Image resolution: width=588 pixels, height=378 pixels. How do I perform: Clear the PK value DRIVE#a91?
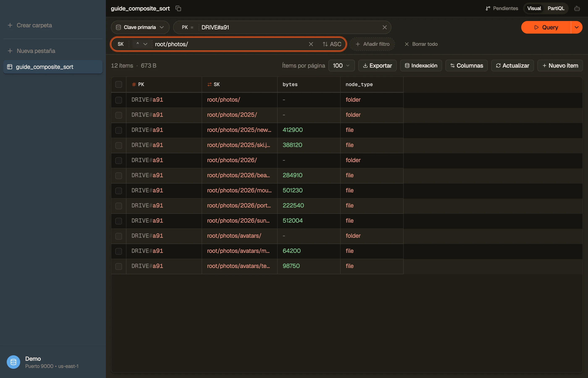tap(385, 27)
